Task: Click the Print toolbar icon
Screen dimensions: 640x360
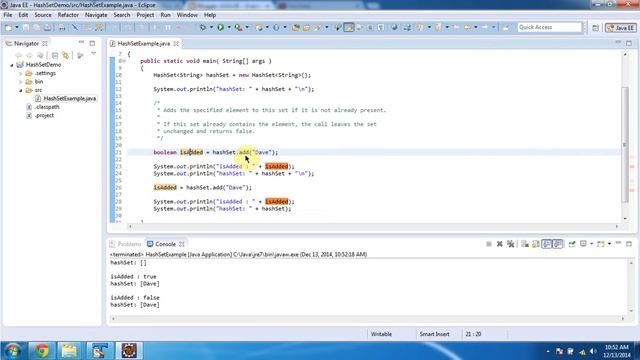Action: 62,27
